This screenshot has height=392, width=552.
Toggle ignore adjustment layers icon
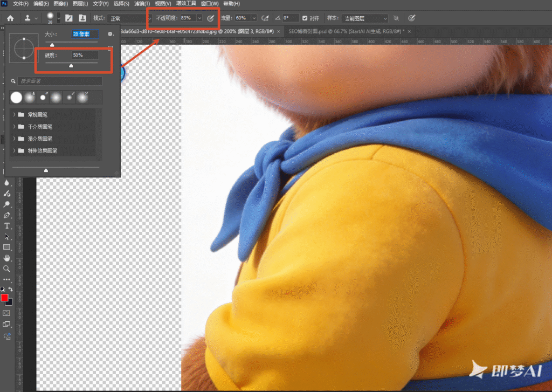click(396, 18)
